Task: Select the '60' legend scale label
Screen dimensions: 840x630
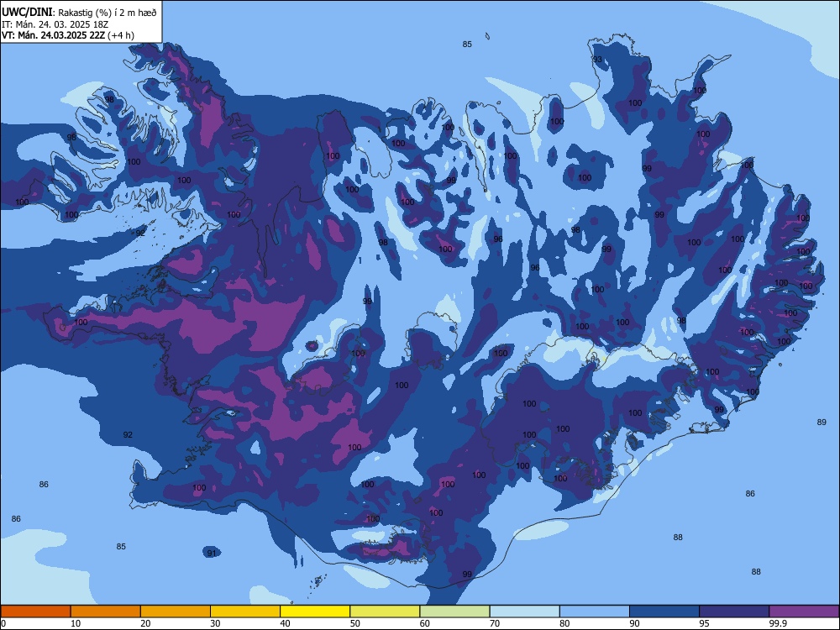Action: pos(425,623)
